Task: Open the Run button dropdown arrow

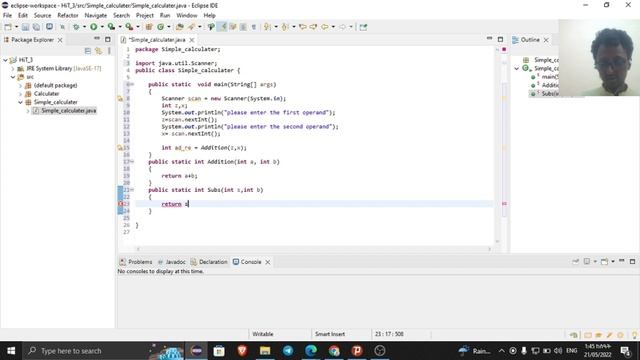Action: point(102,27)
